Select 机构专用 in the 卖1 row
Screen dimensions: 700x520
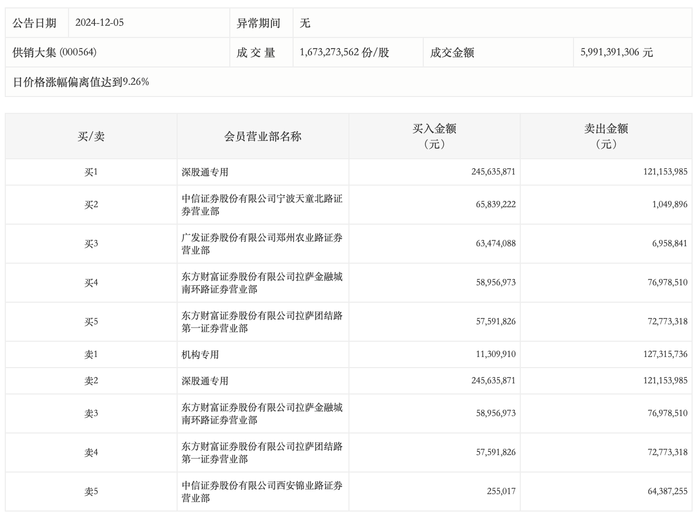(x=199, y=355)
